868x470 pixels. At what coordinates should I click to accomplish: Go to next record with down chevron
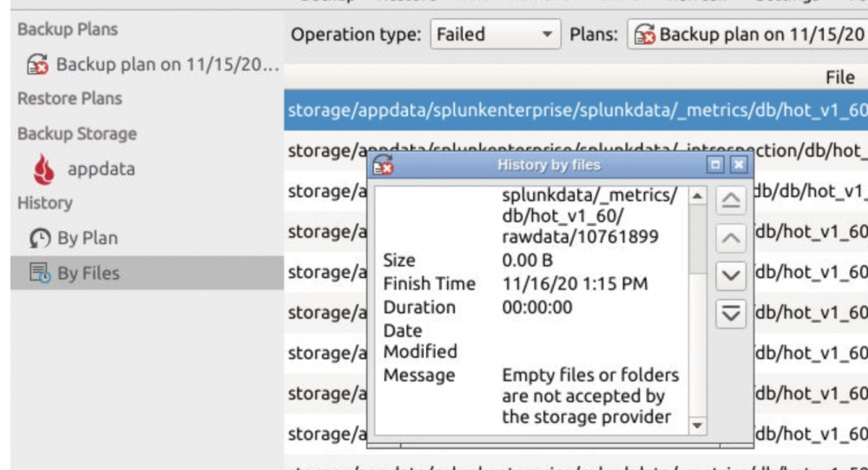731,275
